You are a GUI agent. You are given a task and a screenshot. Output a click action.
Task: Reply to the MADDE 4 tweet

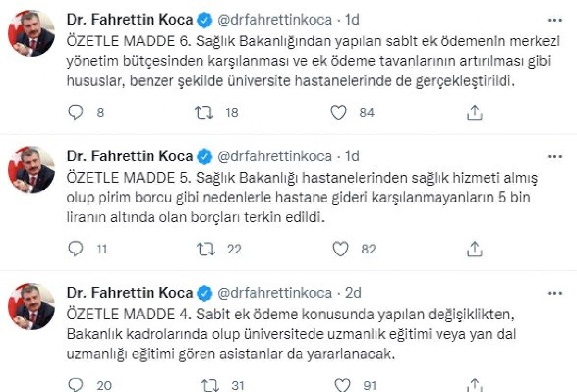(x=76, y=384)
